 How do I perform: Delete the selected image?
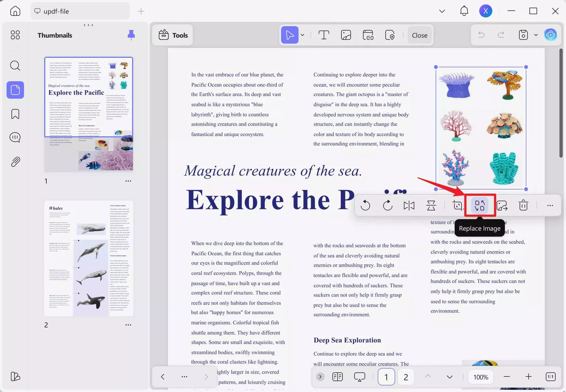523,206
